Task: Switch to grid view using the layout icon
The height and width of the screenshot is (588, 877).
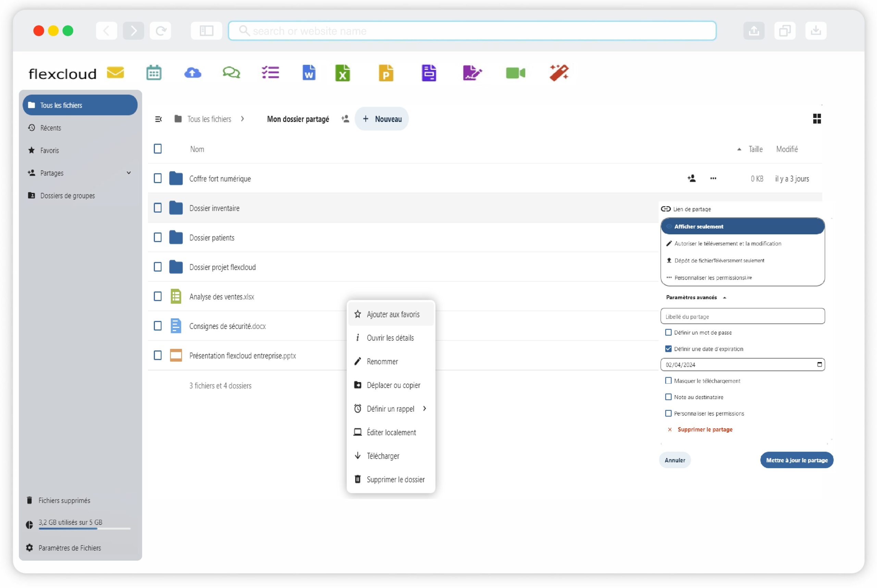Action: pyautogui.click(x=817, y=119)
